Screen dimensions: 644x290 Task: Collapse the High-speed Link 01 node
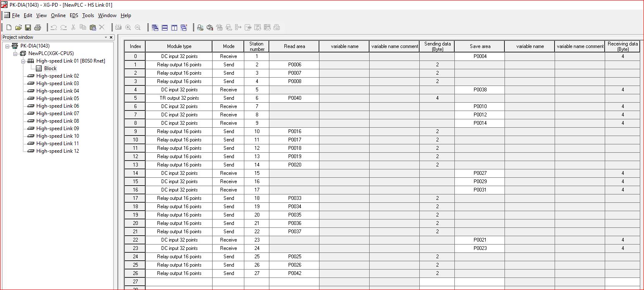point(23,61)
